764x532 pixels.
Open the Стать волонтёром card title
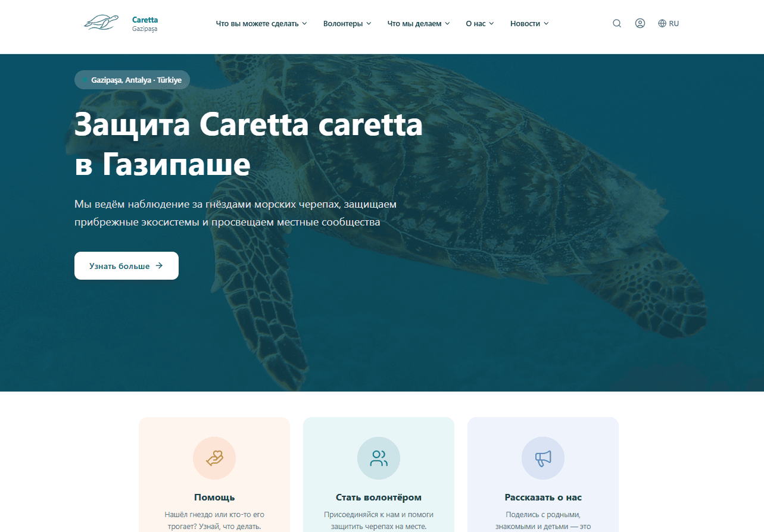(379, 497)
